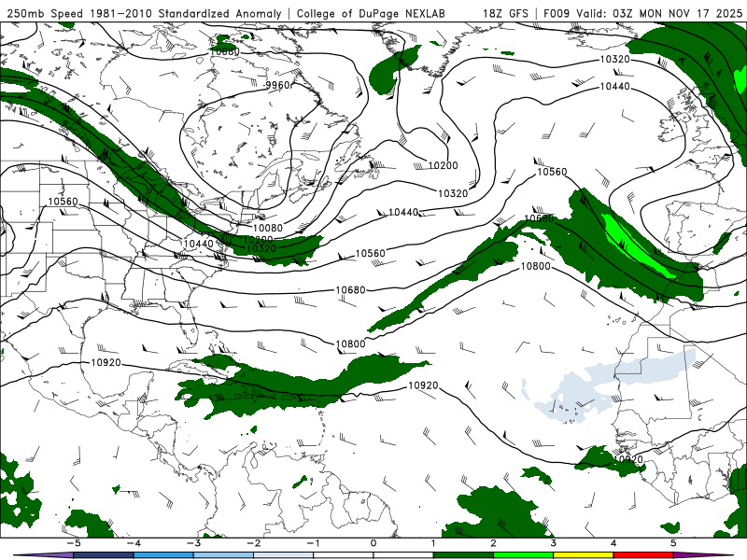Click the 'College of DuPage NEXLAB' header text
This screenshot has width=747, height=560.
click(371, 13)
